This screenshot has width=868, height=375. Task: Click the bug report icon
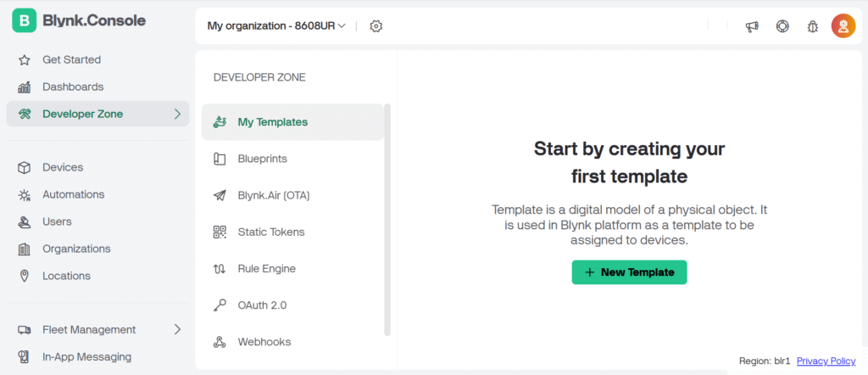[813, 26]
